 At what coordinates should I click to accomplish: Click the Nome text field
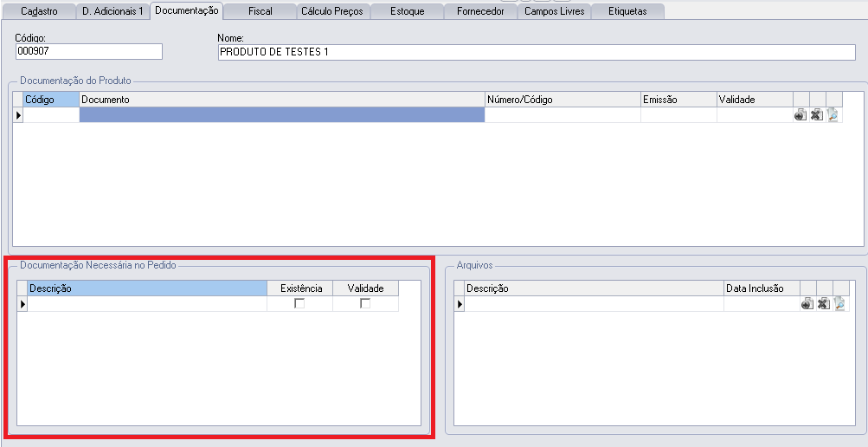(x=537, y=52)
